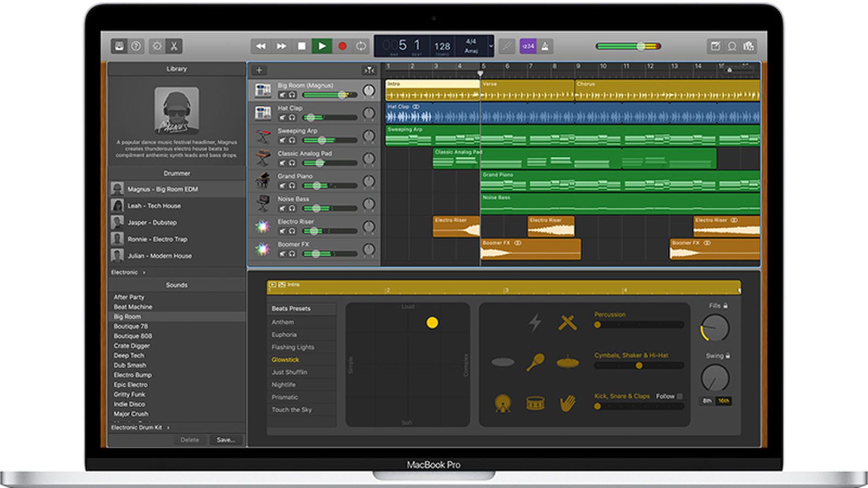The image size is (868, 488).
Task: Select drummer Magnus - Big Room EDM
Action: pos(177,189)
